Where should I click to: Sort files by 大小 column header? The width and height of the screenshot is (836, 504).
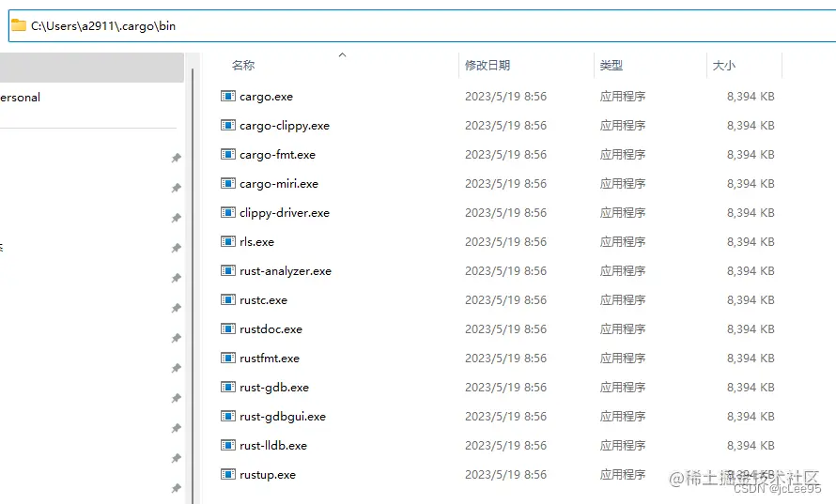pos(724,65)
